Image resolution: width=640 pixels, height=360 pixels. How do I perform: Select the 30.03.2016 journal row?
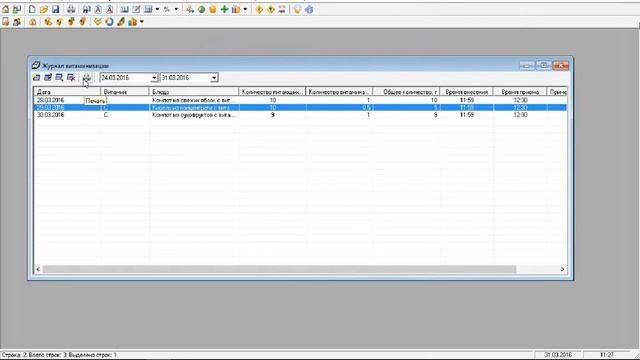[300, 115]
